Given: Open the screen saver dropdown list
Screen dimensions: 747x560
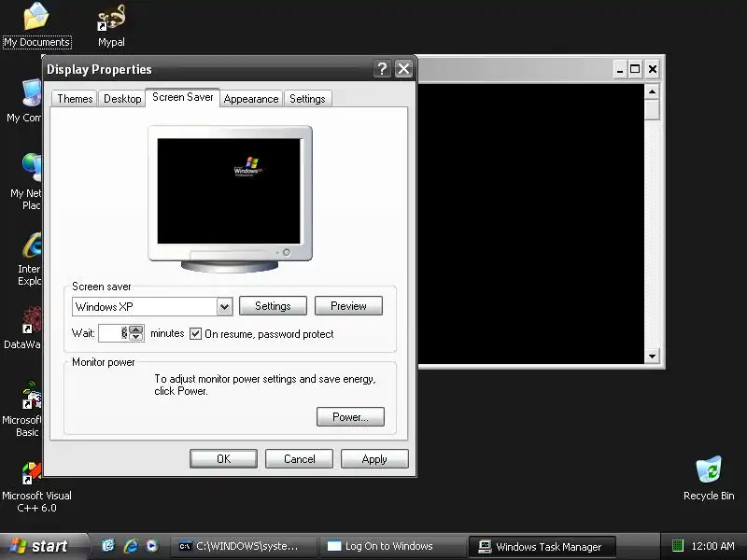Looking at the screenshot, I should coord(224,307).
